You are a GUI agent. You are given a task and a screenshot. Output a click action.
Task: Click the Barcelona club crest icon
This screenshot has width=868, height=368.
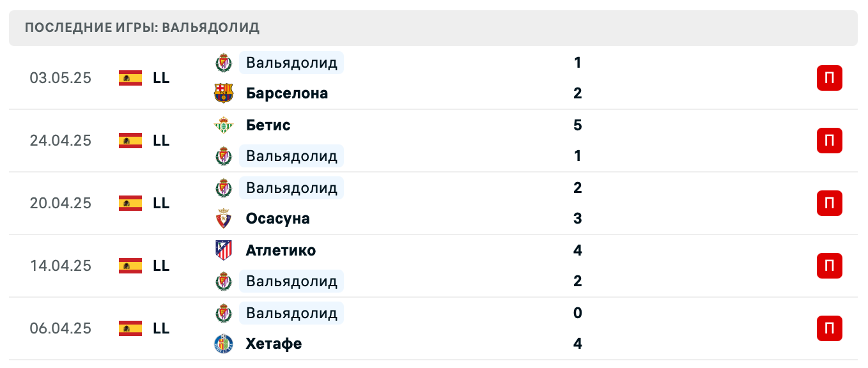click(224, 93)
